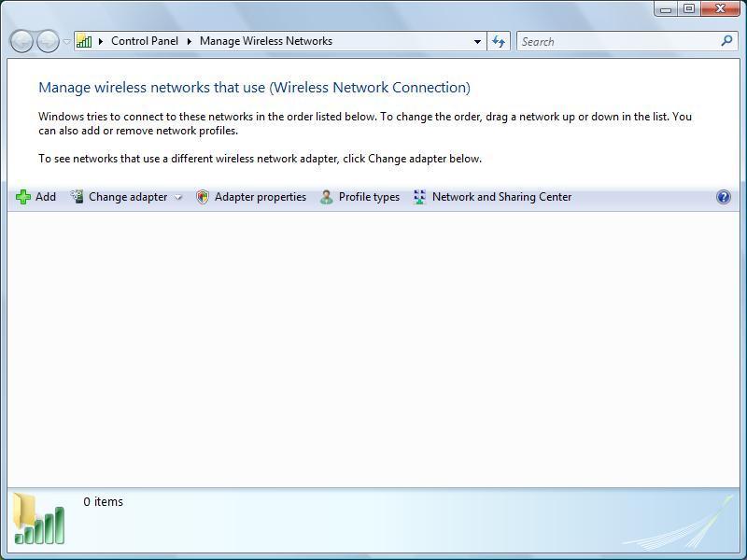Open Adapter properties from the toolbar
747x560 pixels.
point(261,197)
